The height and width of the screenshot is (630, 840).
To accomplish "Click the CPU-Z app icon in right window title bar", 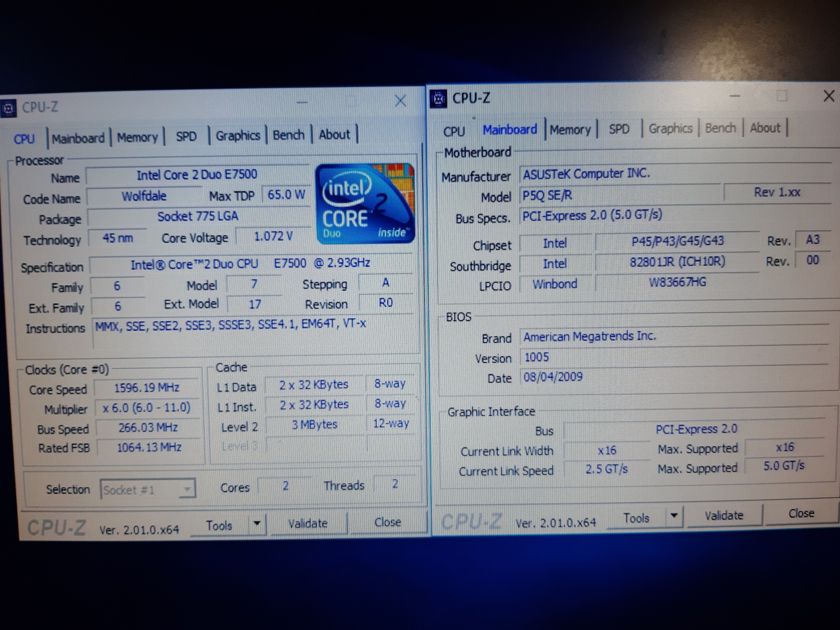I will click(439, 99).
